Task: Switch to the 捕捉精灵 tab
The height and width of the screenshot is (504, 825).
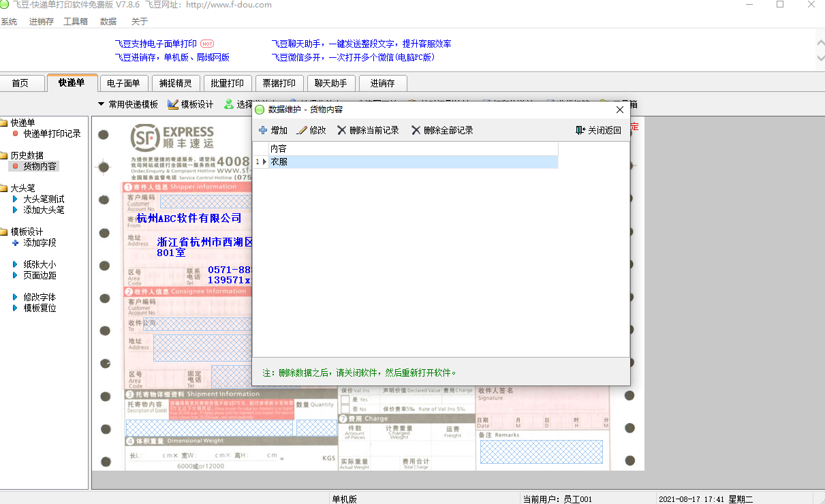Action: tap(175, 83)
